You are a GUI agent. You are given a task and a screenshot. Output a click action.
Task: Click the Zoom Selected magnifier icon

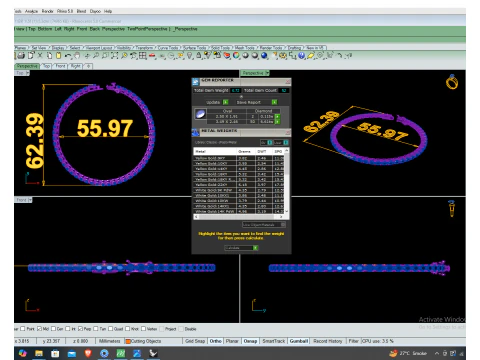pyautogui.click(x=124, y=56)
